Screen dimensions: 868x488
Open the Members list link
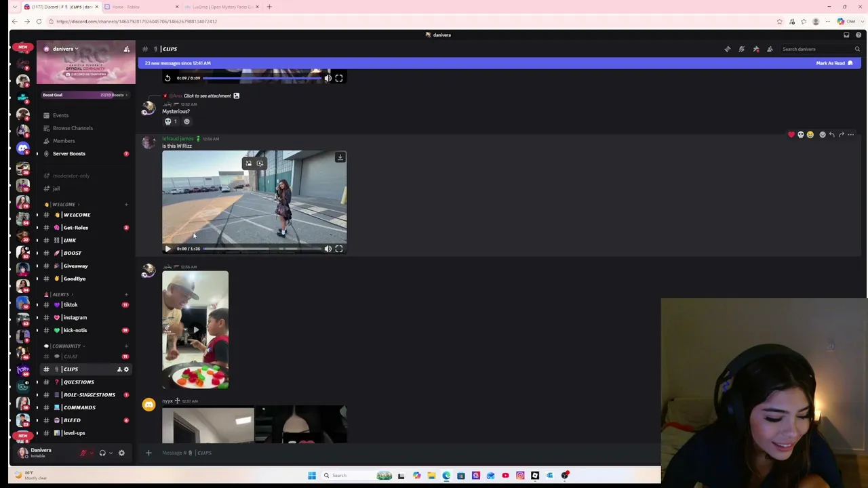[85, 141]
